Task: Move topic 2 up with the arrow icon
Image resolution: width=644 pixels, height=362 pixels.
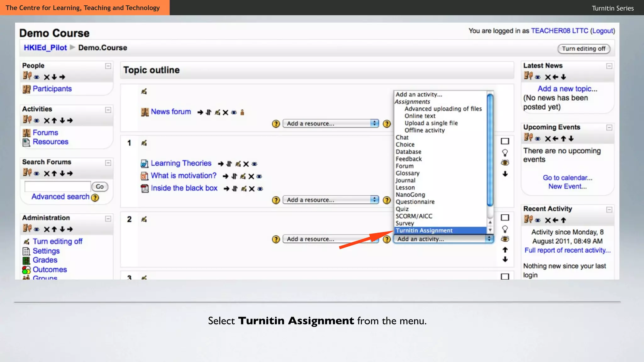Action: click(505, 250)
